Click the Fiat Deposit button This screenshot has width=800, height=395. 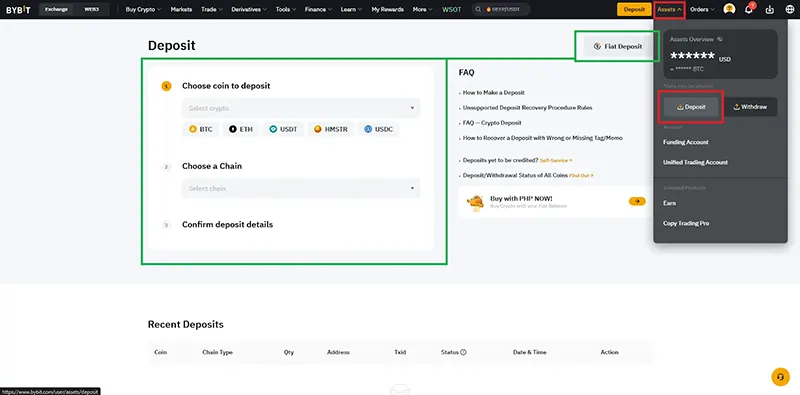pos(618,46)
